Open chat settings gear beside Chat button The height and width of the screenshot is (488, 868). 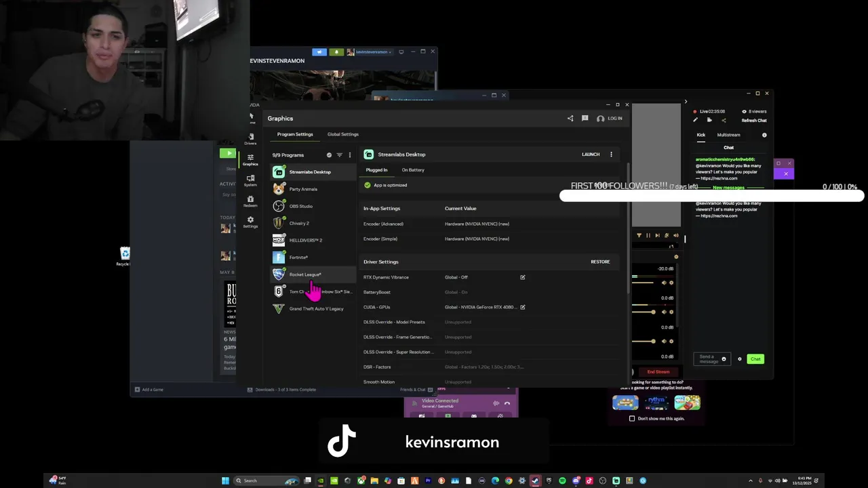pyautogui.click(x=740, y=359)
